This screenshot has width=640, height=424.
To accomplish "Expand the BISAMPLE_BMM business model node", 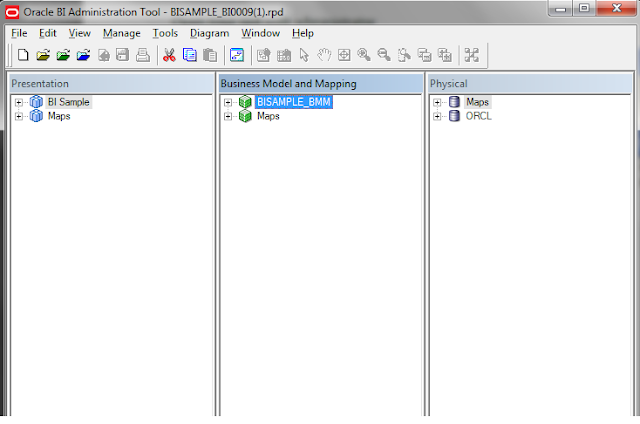I will pos(228,102).
